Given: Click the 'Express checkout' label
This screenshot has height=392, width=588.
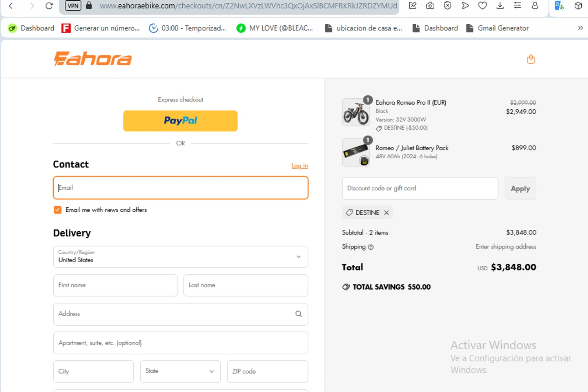Looking at the screenshot, I should tap(180, 100).
